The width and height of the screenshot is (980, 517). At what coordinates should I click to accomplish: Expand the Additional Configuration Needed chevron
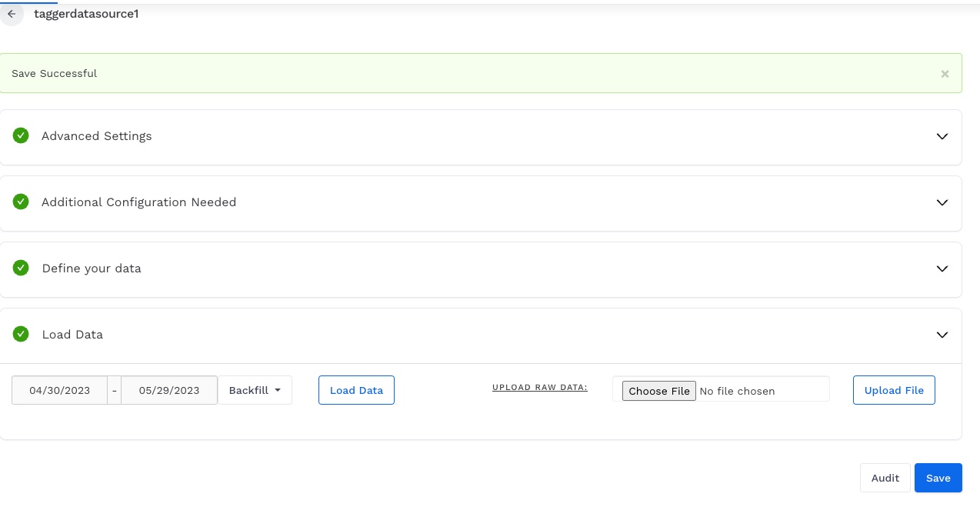942,202
